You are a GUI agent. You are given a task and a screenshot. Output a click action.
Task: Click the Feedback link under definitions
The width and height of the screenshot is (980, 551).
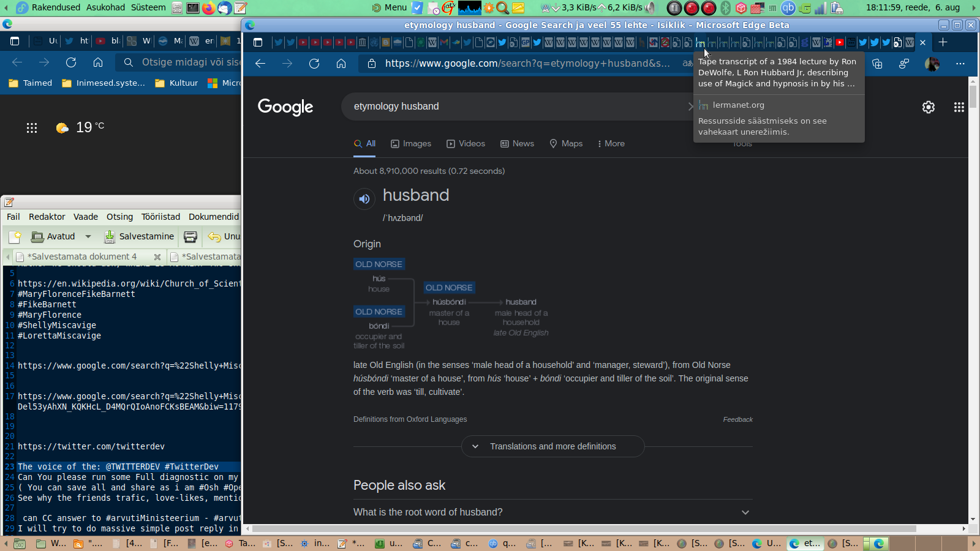click(x=738, y=419)
